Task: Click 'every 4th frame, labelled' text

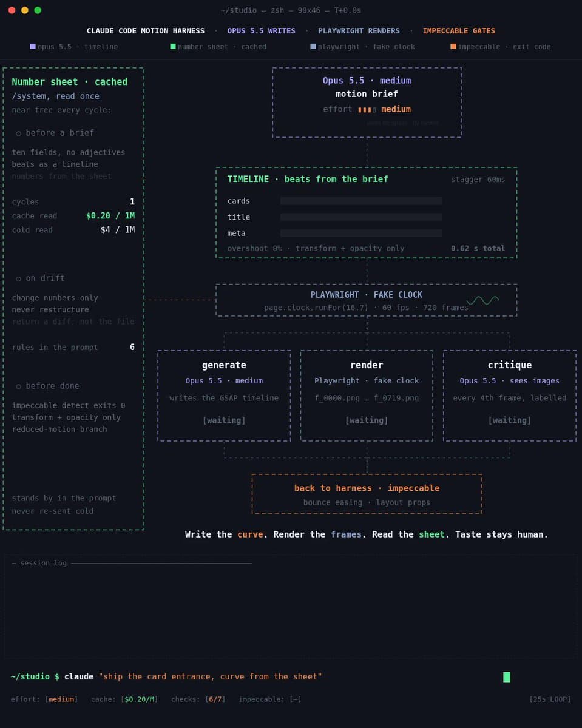Action: 510,398
